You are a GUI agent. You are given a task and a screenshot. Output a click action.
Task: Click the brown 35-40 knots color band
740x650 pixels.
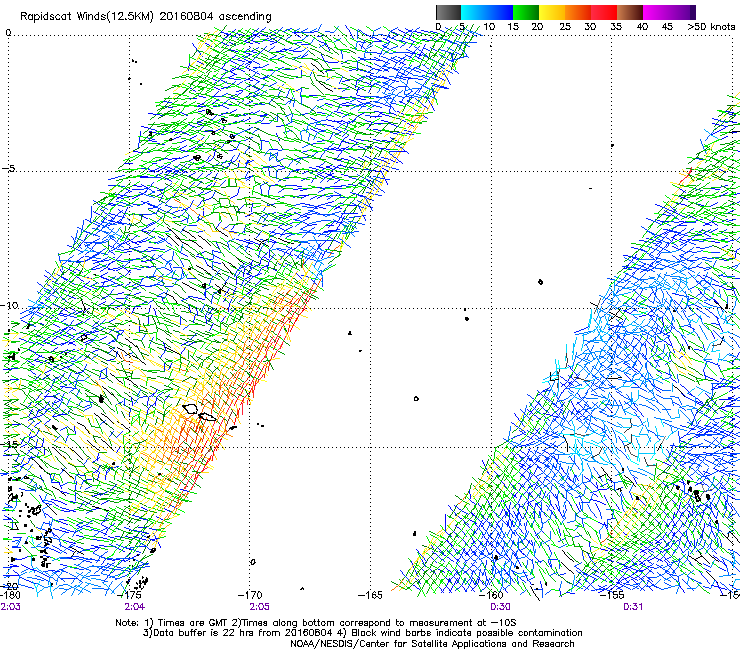click(x=630, y=12)
